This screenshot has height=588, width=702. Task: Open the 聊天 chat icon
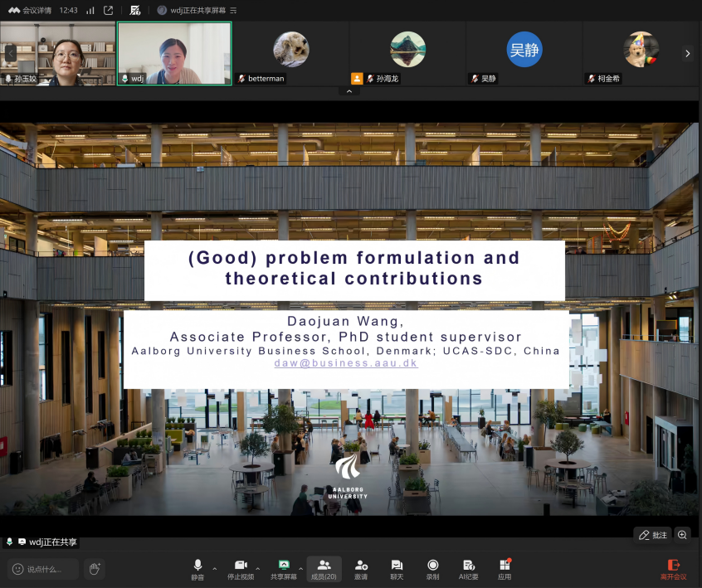[x=397, y=566]
